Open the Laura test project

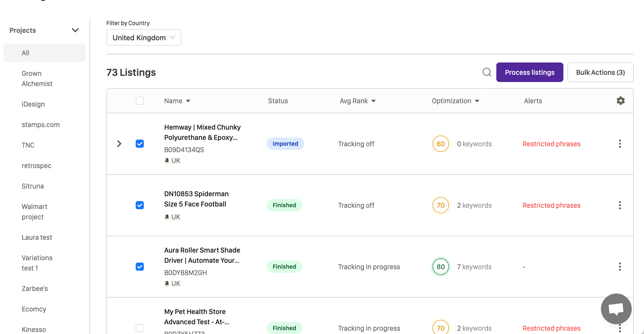pyautogui.click(x=37, y=237)
